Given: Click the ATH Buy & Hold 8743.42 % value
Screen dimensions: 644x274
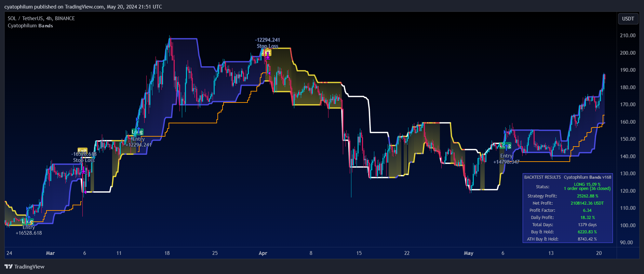Looking at the screenshot, I should (587, 239).
